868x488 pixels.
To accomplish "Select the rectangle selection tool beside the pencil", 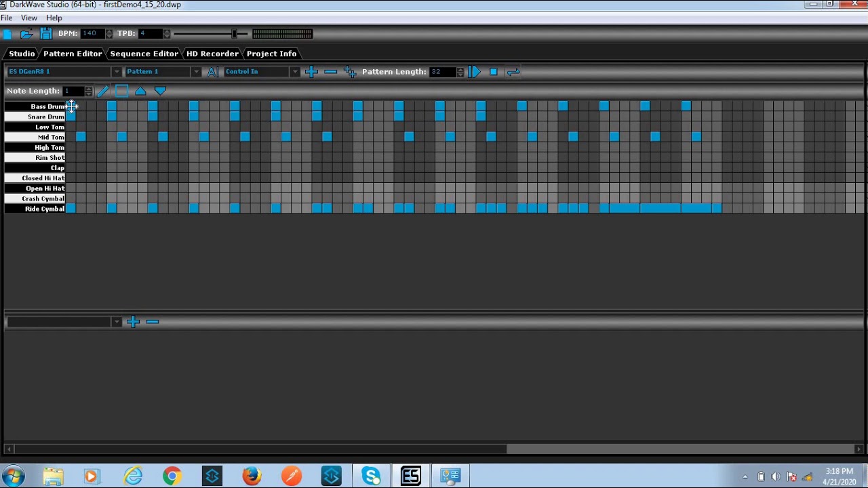I will (121, 90).
